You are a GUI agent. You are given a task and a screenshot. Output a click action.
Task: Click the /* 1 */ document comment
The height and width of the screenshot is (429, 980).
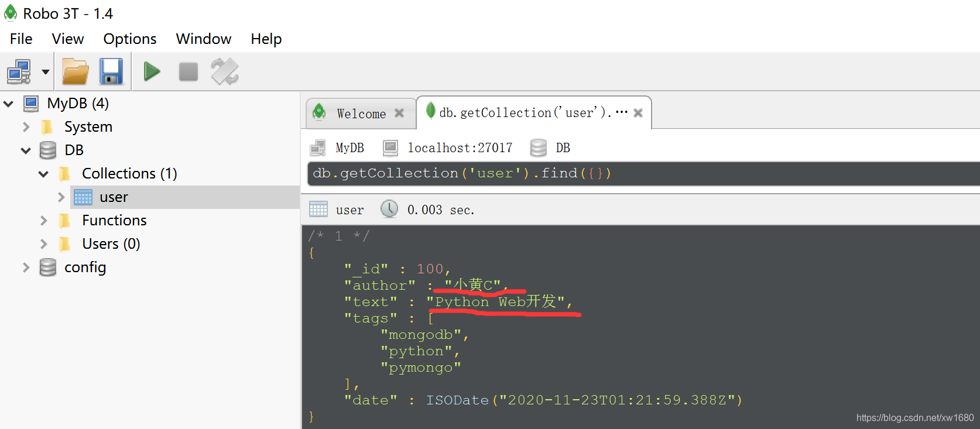pos(339,236)
